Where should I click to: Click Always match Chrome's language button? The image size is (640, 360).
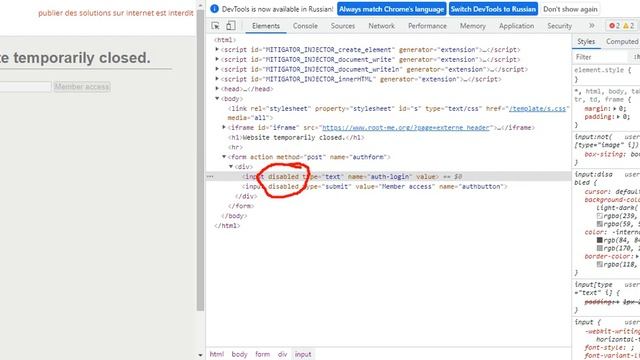pos(391,9)
